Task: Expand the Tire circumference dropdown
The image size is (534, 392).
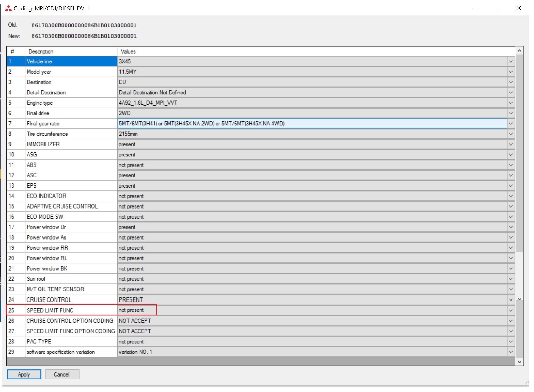Action: (x=510, y=134)
